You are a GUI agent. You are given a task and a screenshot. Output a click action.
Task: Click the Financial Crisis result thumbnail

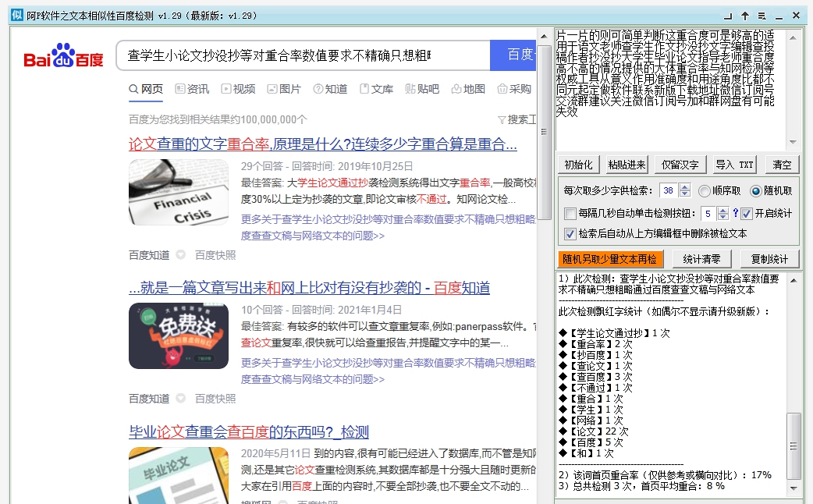pos(179,193)
